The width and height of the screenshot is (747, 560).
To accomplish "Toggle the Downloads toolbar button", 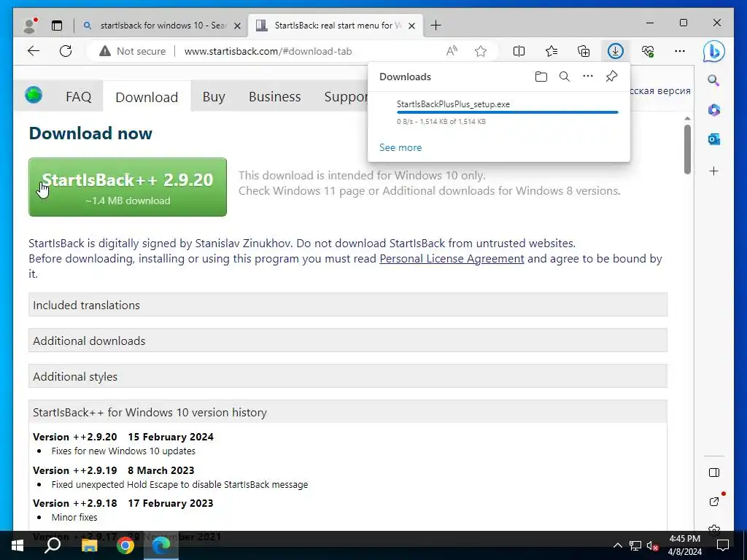I will tap(616, 51).
